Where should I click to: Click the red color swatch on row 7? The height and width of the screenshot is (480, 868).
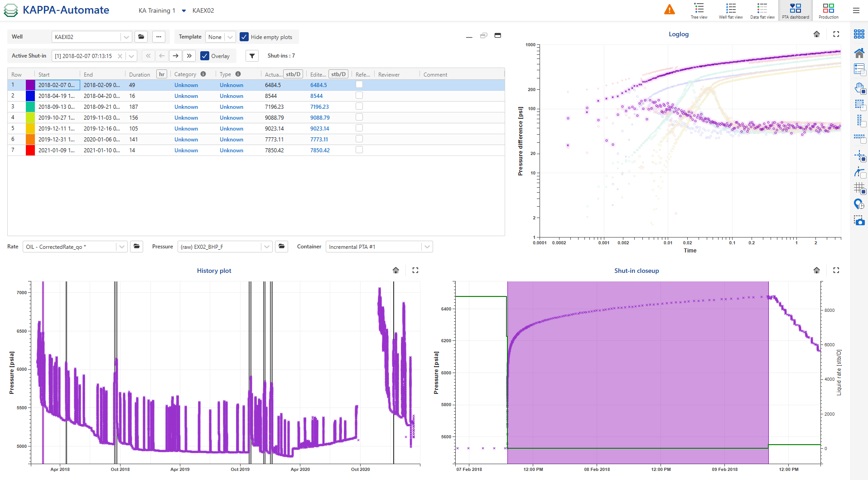pyautogui.click(x=30, y=150)
